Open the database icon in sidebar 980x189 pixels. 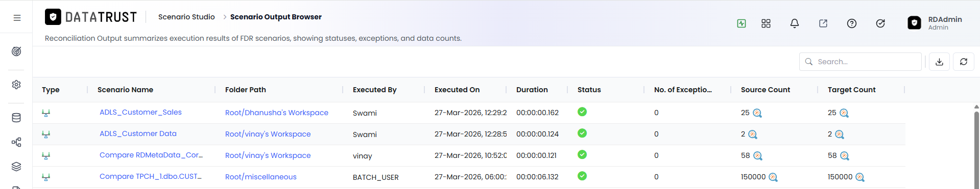click(16, 118)
